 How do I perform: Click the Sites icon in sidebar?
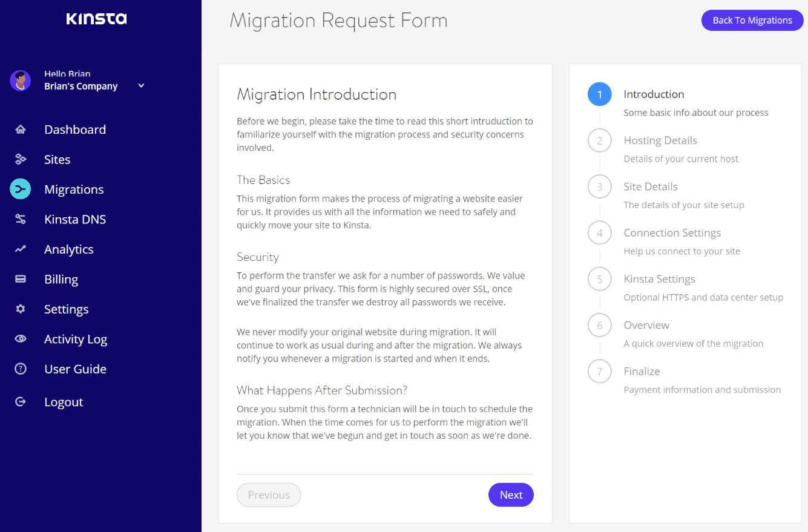coord(21,159)
